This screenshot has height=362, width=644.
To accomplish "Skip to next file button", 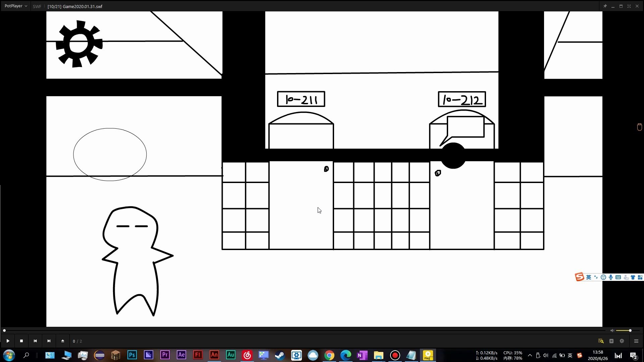I will click(49, 341).
